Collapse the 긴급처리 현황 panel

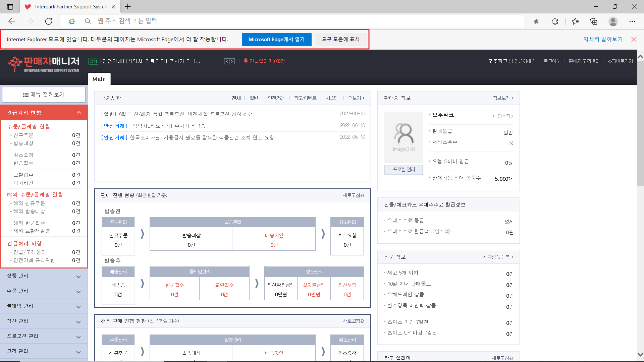coord(79,113)
